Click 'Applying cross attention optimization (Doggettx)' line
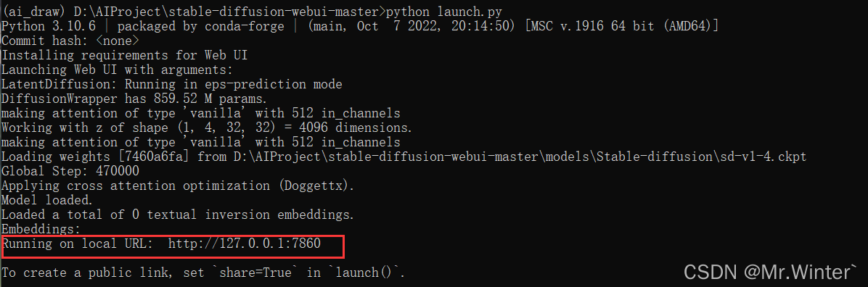 tap(178, 186)
